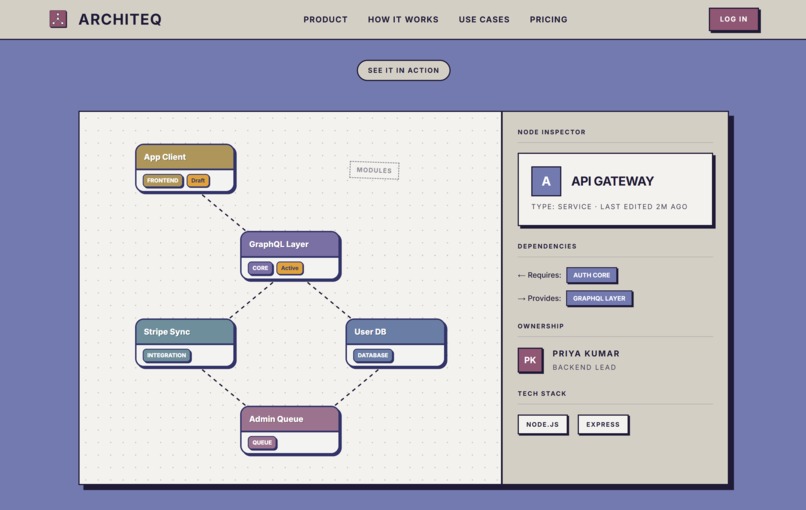806x510 pixels.
Task: Click the Ownership section heading
Action: (541, 326)
